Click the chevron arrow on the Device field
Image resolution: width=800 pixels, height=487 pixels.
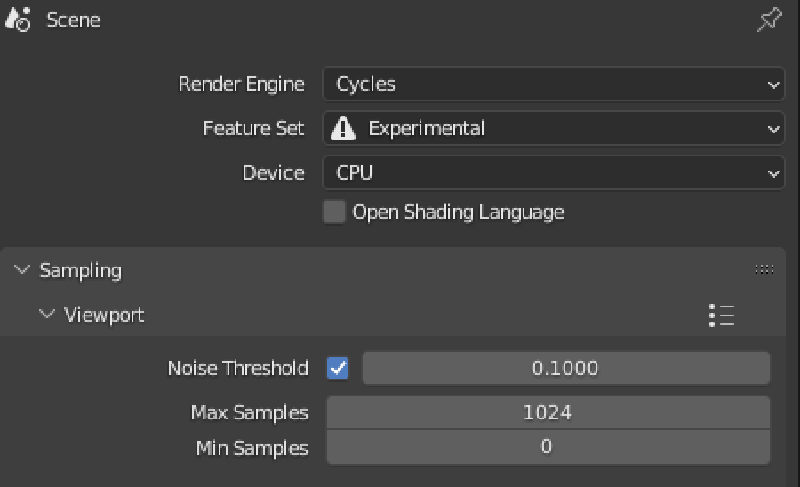[773, 173]
